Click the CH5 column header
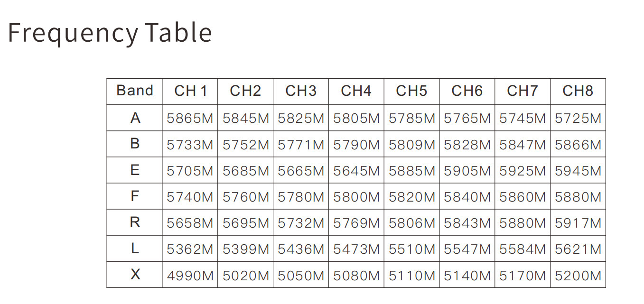This screenshot has width=644, height=304. 411,91
